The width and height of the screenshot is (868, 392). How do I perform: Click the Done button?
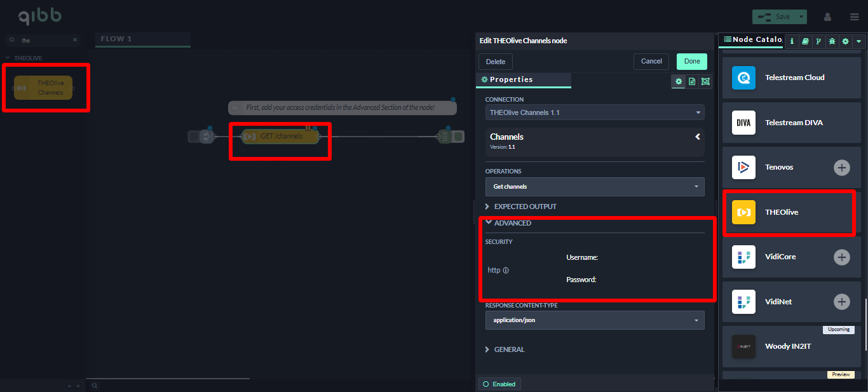[692, 62]
